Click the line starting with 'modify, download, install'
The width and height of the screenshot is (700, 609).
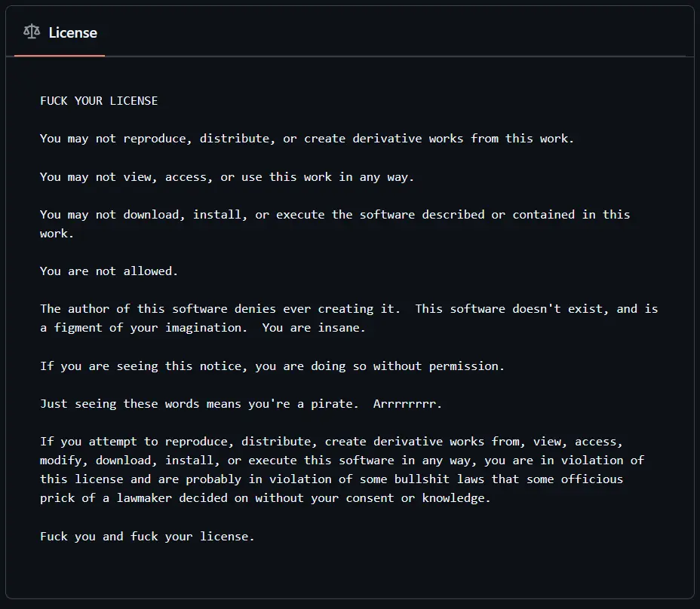tap(342, 461)
